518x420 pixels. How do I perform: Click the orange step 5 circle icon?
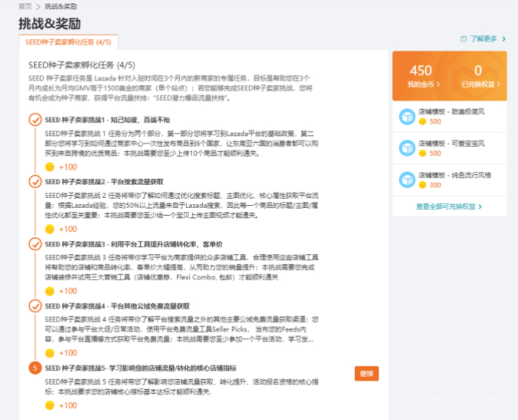(x=35, y=368)
